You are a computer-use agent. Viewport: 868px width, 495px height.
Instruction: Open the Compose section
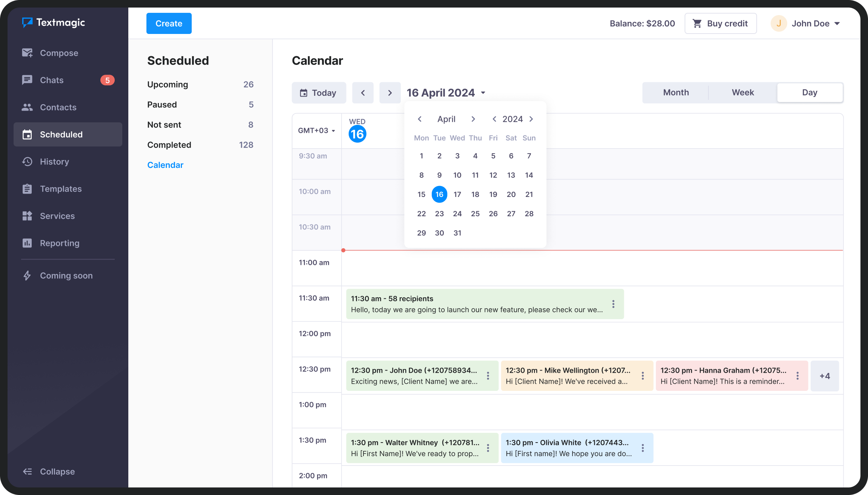59,53
